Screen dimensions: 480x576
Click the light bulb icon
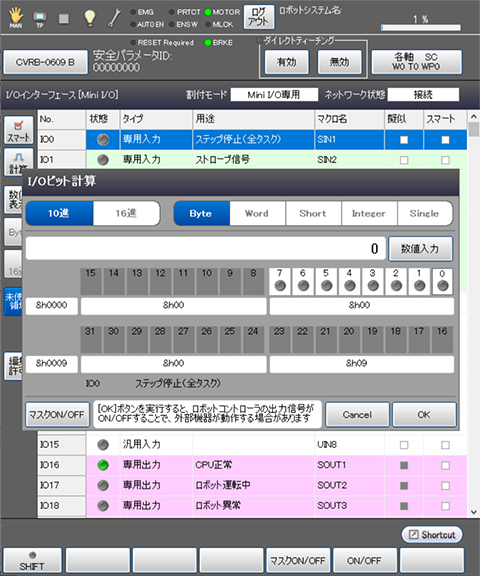click(x=90, y=18)
